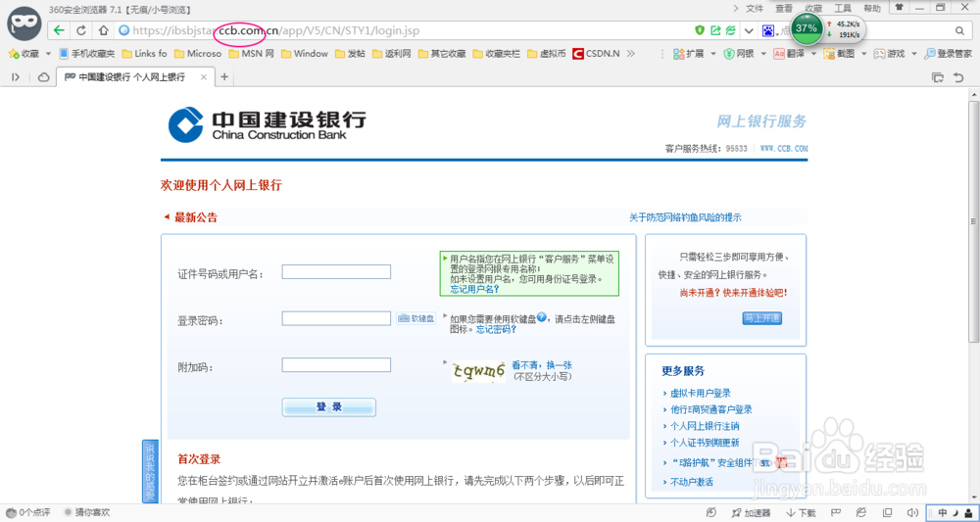Click the 0个点评 review icon
This screenshot has height=522, width=980.
pyautogui.click(x=27, y=512)
